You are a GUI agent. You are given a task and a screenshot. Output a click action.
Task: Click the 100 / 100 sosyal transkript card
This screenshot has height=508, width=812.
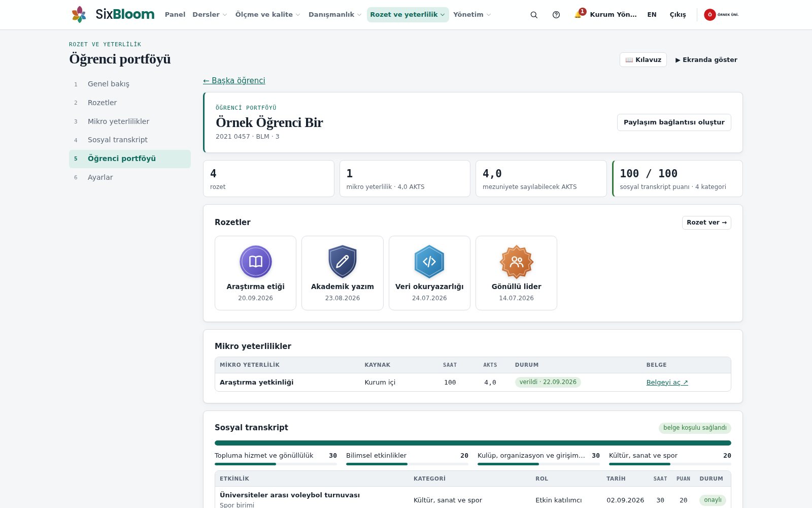pos(678,179)
